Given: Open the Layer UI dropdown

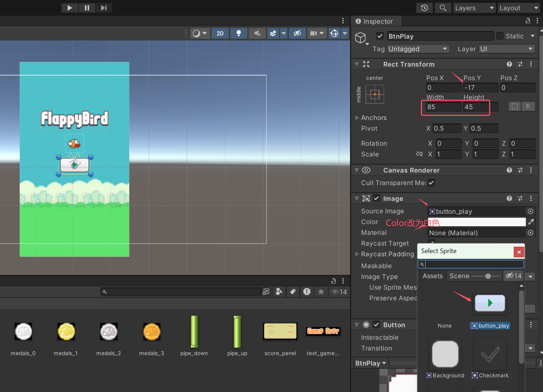Looking at the screenshot, I should pos(506,49).
